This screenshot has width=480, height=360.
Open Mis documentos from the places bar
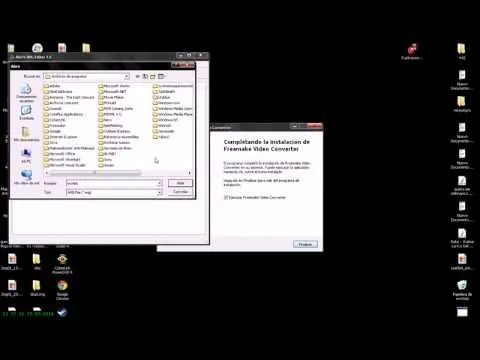pos(26,134)
